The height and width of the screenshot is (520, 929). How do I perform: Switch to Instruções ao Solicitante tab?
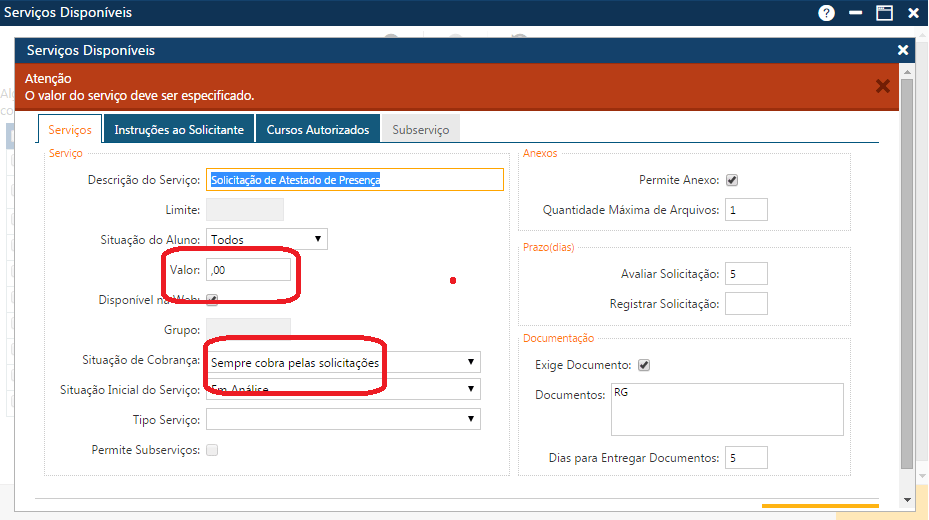coord(178,130)
